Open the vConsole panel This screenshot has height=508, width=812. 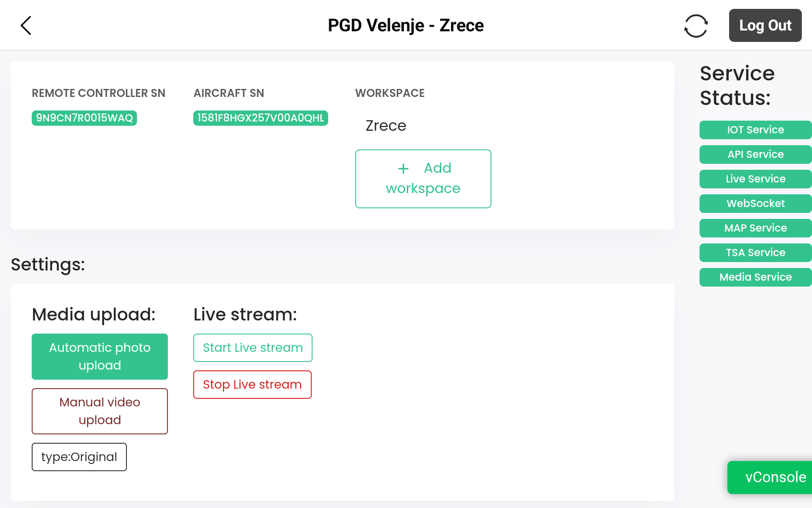pyautogui.click(x=770, y=477)
